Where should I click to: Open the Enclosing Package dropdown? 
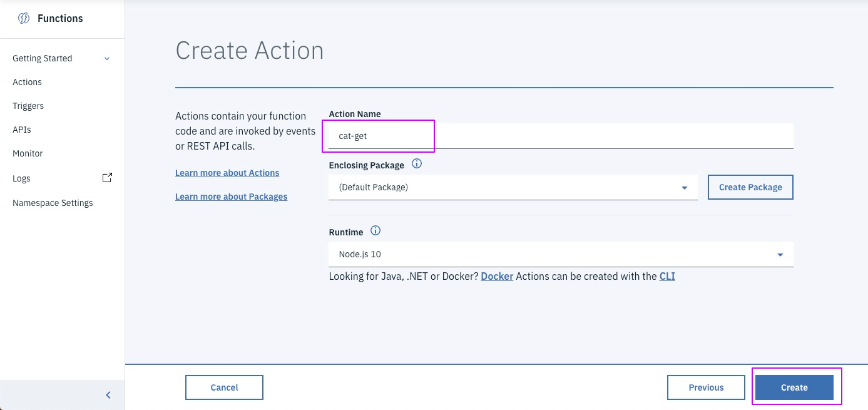point(513,187)
